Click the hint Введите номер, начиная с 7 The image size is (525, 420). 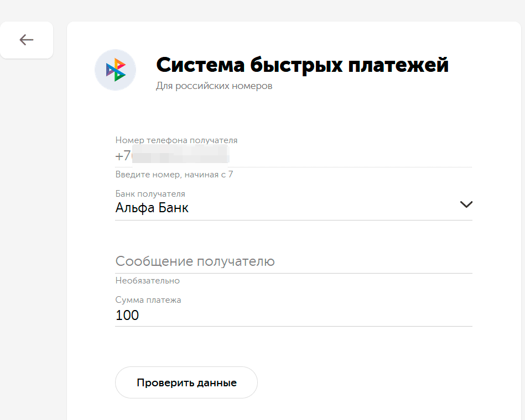pos(174,174)
